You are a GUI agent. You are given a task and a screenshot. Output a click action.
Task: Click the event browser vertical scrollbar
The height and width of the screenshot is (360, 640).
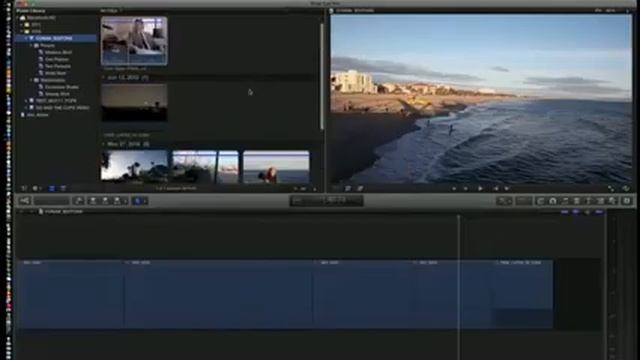(x=322, y=76)
